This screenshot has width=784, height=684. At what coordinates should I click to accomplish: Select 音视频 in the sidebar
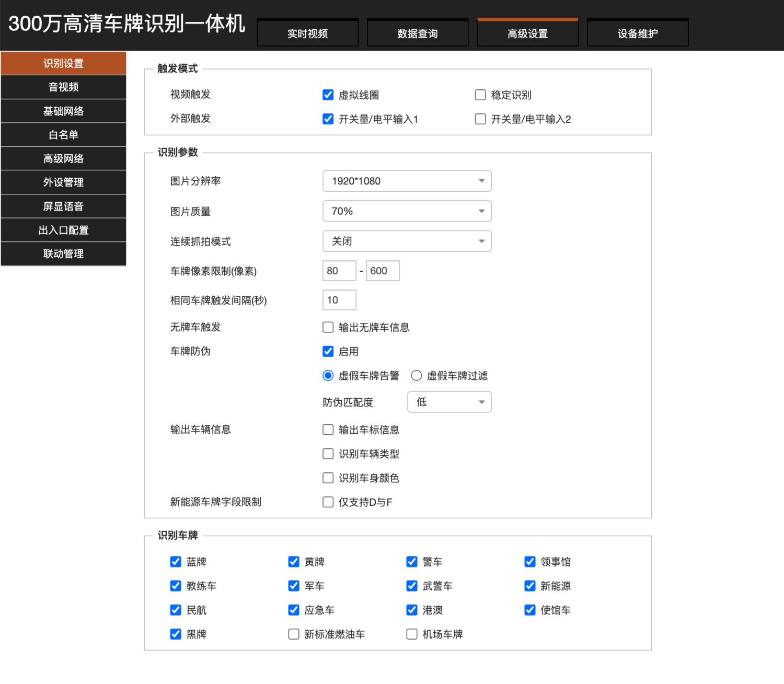coord(63,87)
